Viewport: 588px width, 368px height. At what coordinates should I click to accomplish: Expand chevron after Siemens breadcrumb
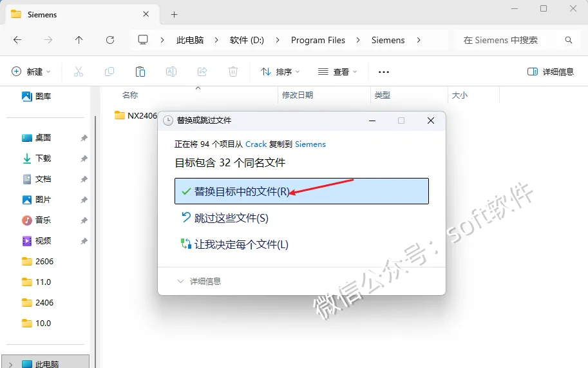(x=419, y=40)
